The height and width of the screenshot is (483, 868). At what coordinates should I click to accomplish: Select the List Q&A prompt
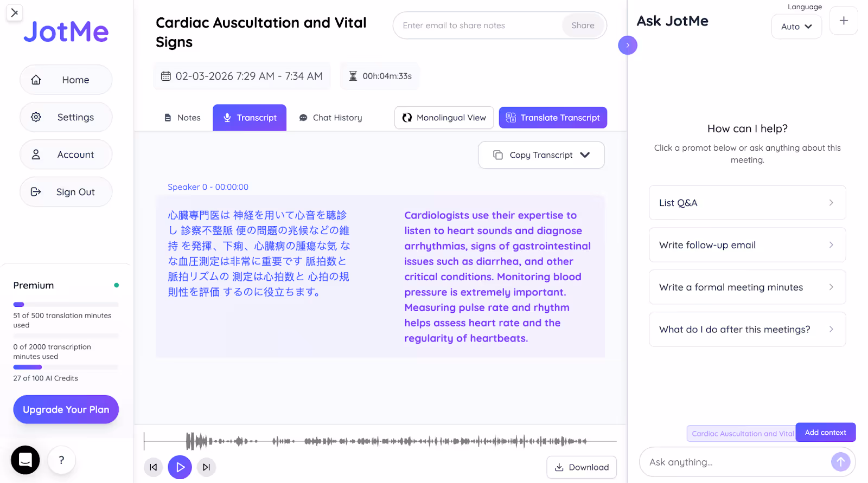747,203
